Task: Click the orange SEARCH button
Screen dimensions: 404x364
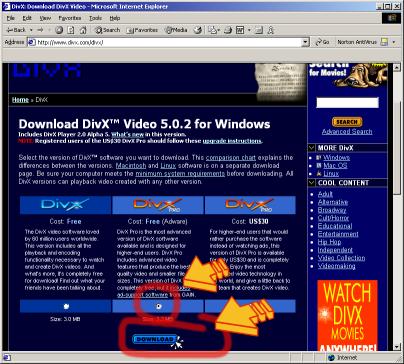Action: [x=347, y=122]
